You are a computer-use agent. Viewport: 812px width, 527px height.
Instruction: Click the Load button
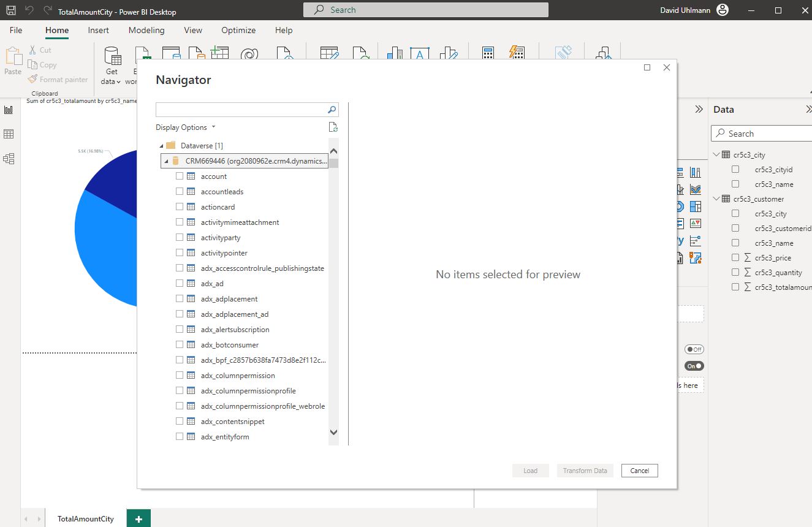point(531,471)
